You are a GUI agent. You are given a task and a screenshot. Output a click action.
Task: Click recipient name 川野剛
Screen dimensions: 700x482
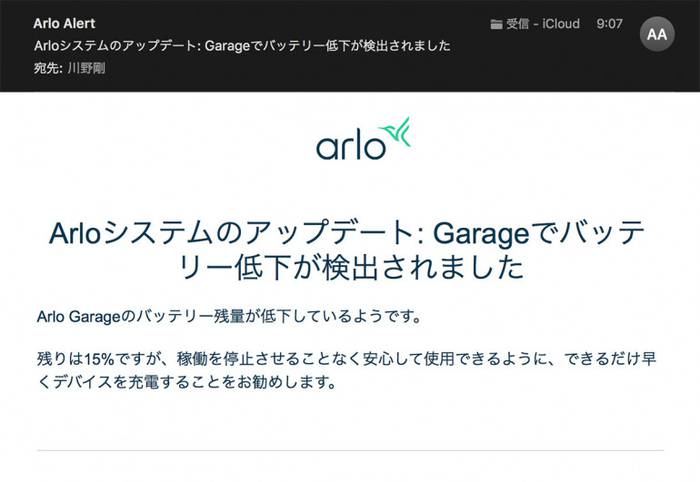pyautogui.click(x=87, y=68)
